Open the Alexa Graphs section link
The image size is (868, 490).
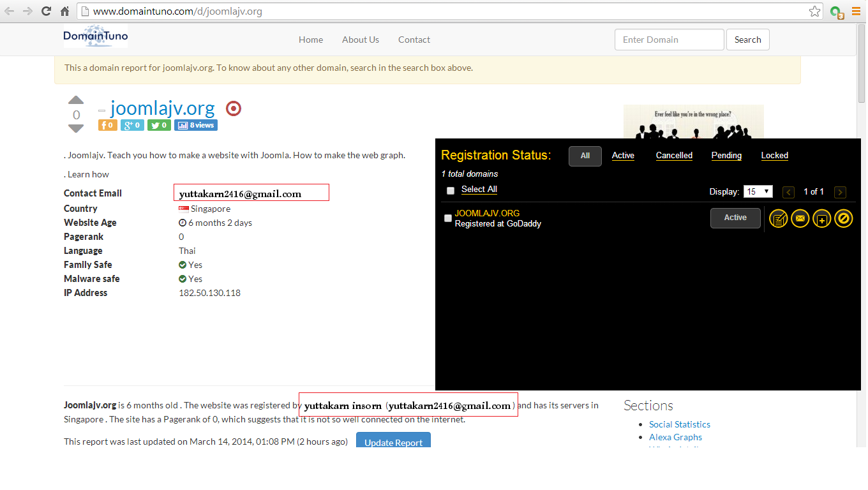click(x=675, y=437)
